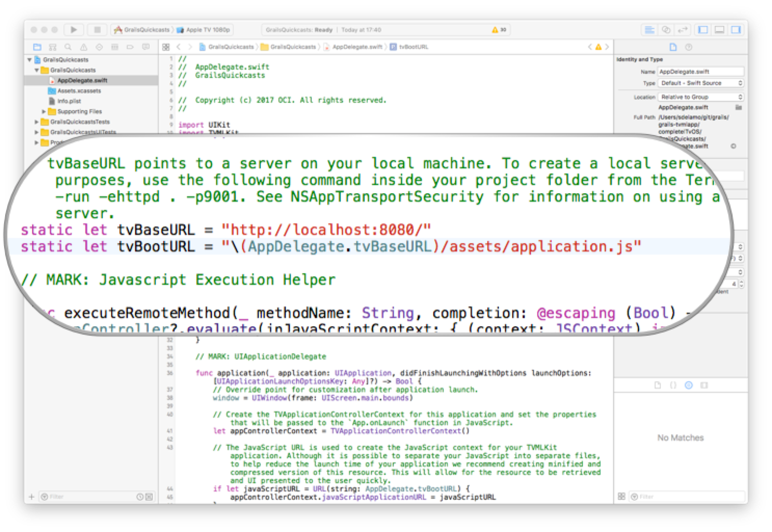Toggle recent files filter in navigator
772x532 pixels.
(140, 497)
